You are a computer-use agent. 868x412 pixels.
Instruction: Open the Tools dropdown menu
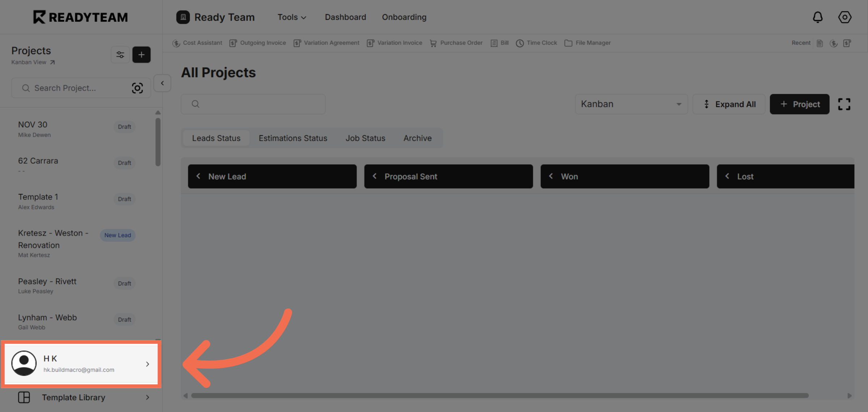[x=292, y=17]
